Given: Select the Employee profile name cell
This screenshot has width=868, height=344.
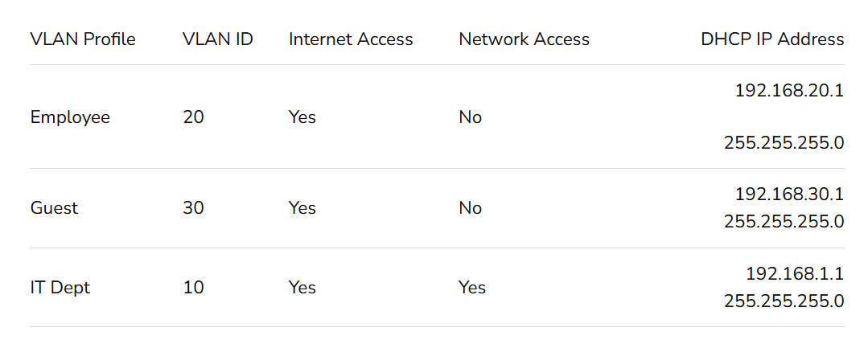Looking at the screenshot, I should [x=70, y=117].
